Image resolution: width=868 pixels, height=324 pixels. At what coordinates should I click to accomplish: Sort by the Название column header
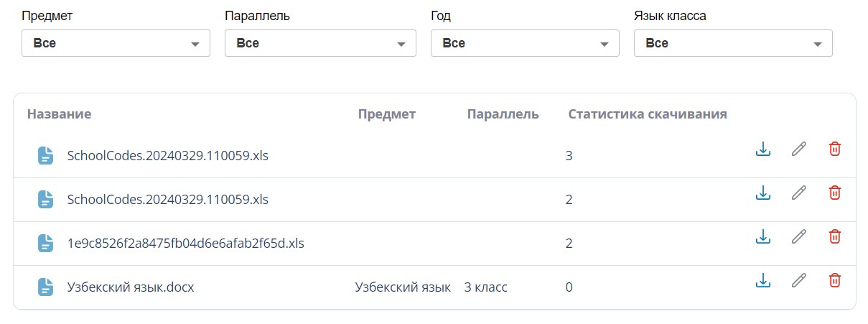pos(59,114)
